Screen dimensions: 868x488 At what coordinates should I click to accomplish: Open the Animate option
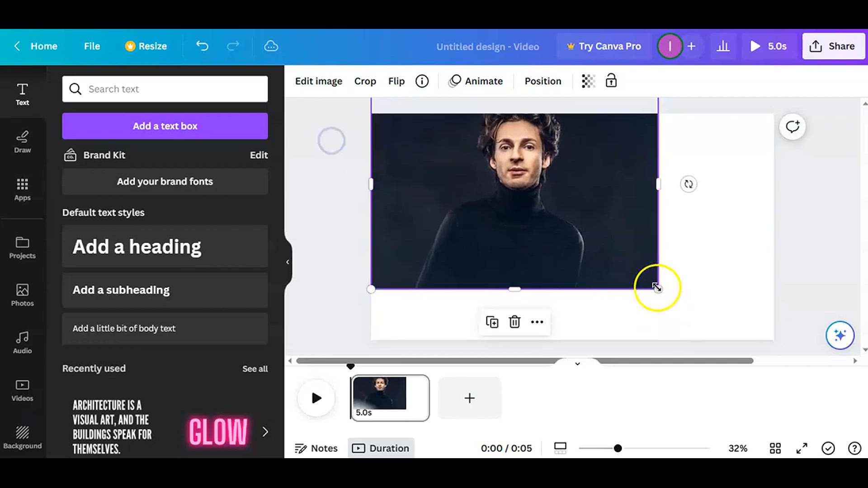pyautogui.click(x=476, y=81)
